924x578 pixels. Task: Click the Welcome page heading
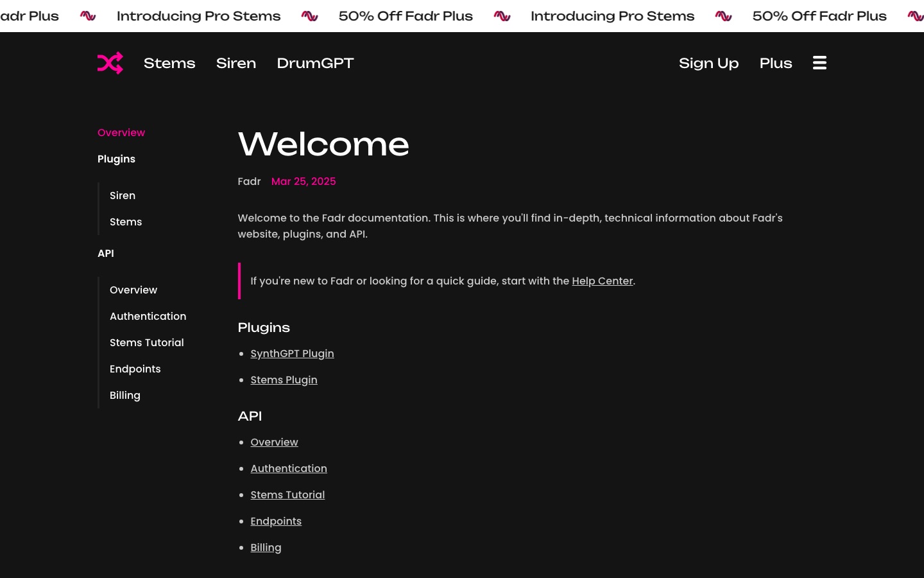pyautogui.click(x=323, y=144)
